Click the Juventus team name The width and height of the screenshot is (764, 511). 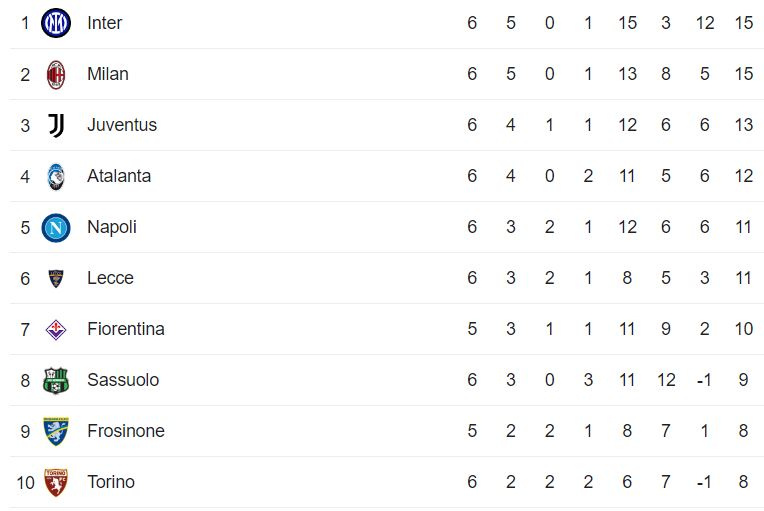[x=122, y=125]
